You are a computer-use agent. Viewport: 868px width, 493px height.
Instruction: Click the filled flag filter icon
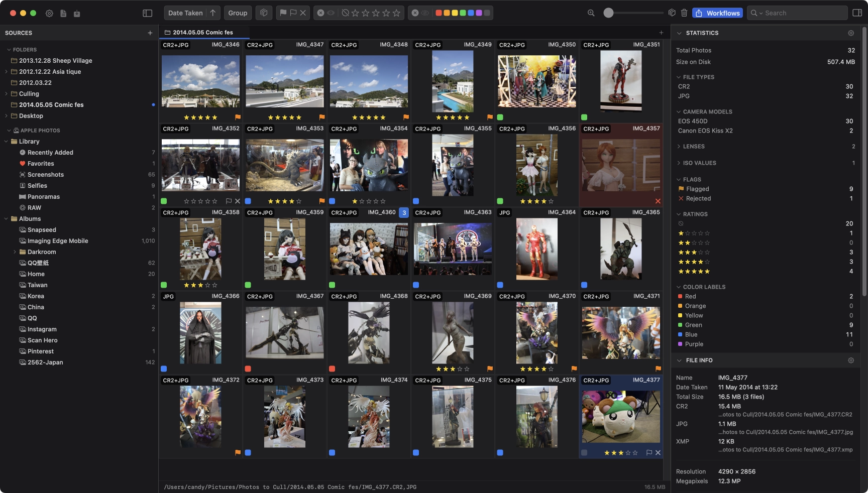(x=283, y=13)
